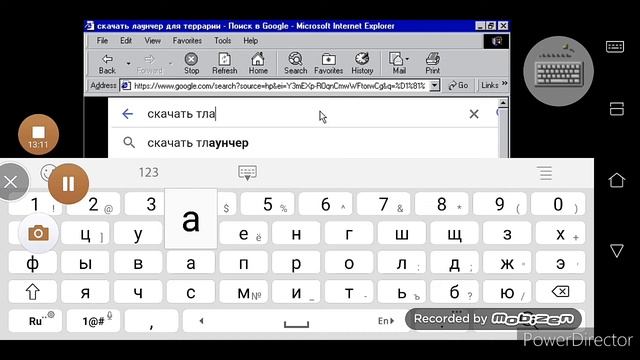Open the Tools menu
The height and width of the screenshot is (360, 640).
click(x=222, y=41)
